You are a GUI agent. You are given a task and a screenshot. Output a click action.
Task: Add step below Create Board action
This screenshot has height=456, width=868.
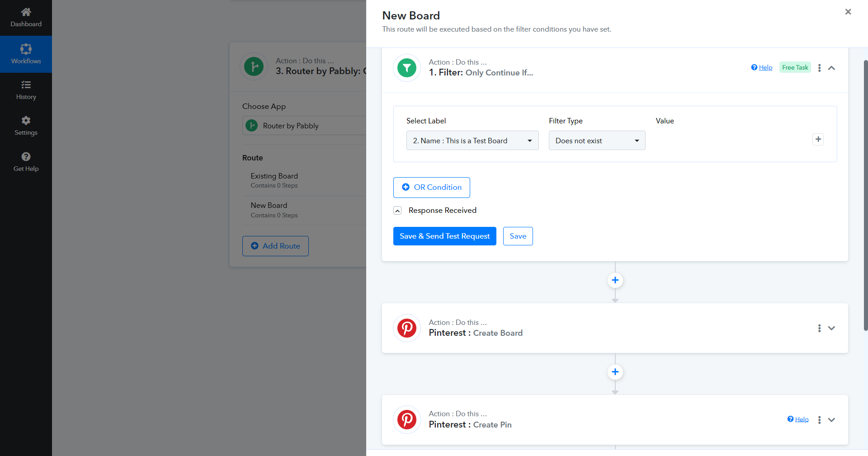615,372
